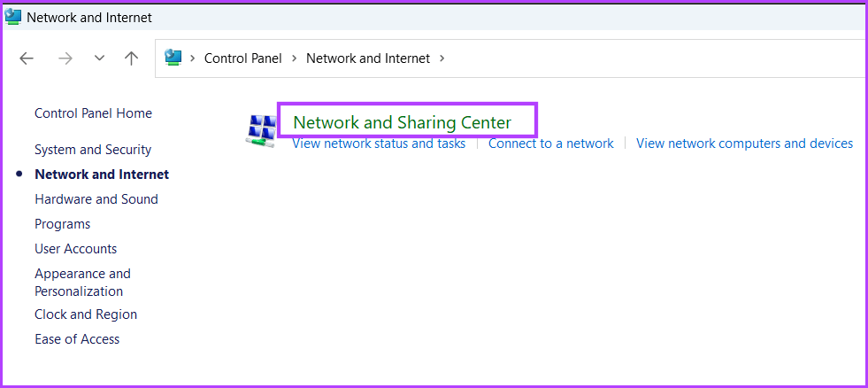Open Network and Sharing Center heading
868x388 pixels.
tap(403, 122)
